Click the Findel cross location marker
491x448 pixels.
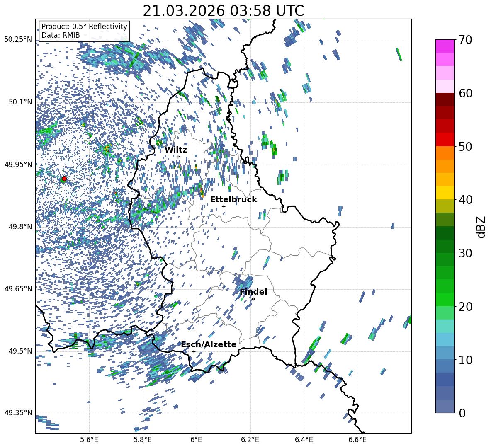[253, 299]
